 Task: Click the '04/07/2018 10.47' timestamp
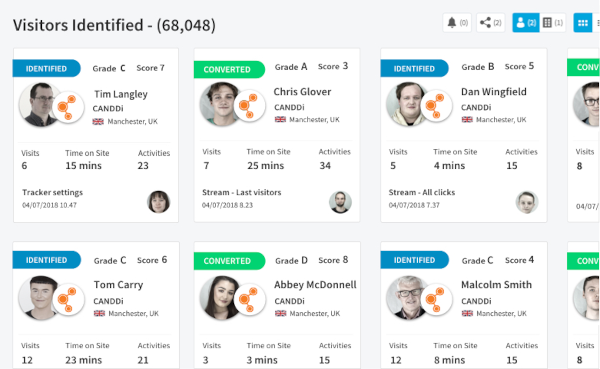pyautogui.click(x=49, y=205)
